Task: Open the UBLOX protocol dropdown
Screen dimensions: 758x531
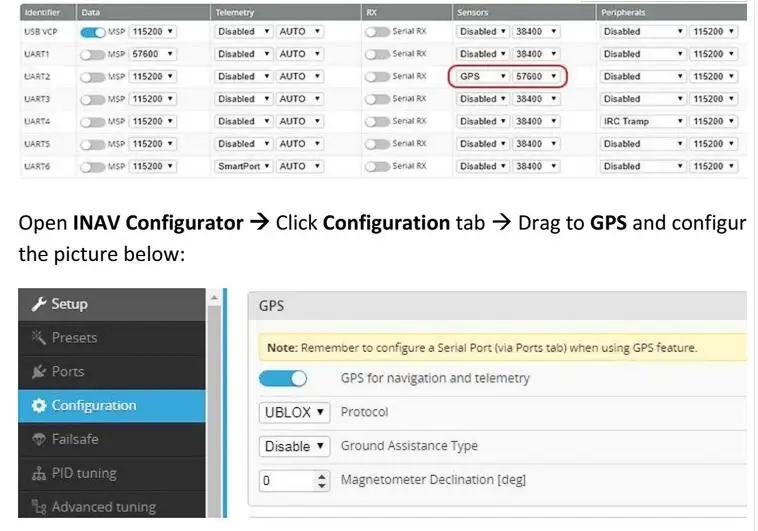Action: pyautogui.click(x=294, y=413)
